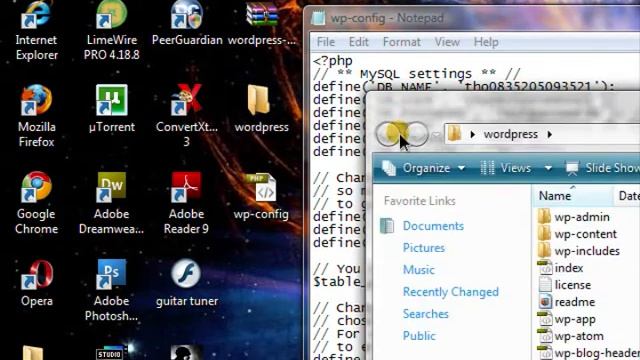Select the wordpress archive file icon
Viewport: 640px width, 360px height.
pos(262,24)
